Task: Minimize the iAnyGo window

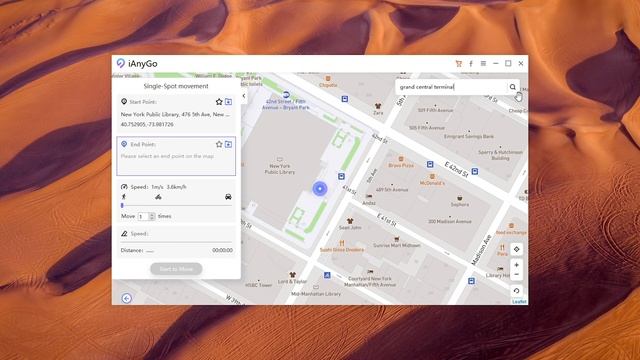Action: pyautogui.click(x=496, y=63)
